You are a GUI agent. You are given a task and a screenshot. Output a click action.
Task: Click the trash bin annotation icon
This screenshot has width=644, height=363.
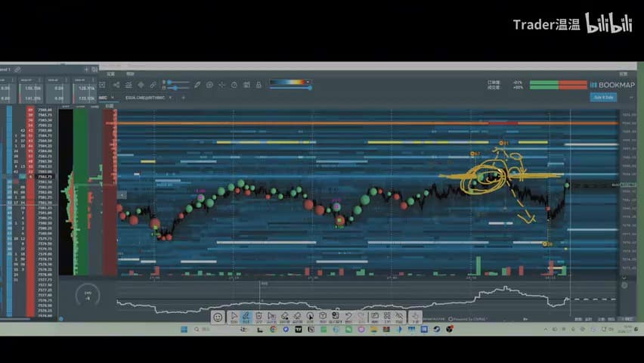coord(259,317)
